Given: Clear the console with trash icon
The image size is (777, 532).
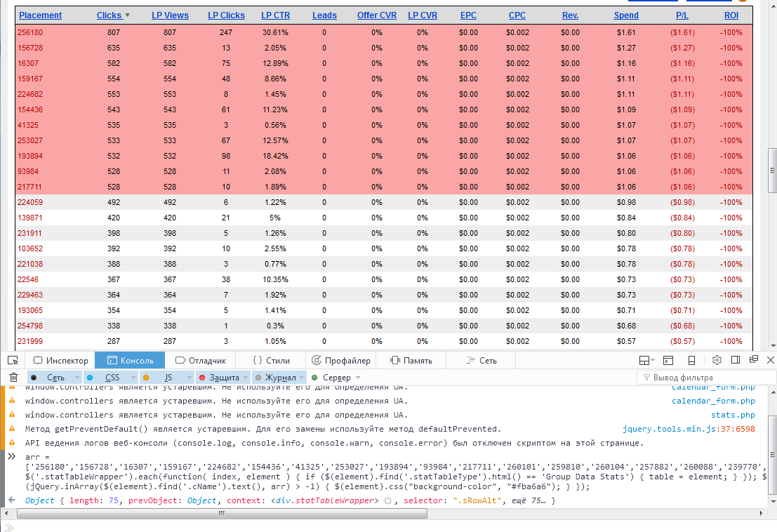Looking at the screenshot, I should pyautogui.click(x=13, y=378).
